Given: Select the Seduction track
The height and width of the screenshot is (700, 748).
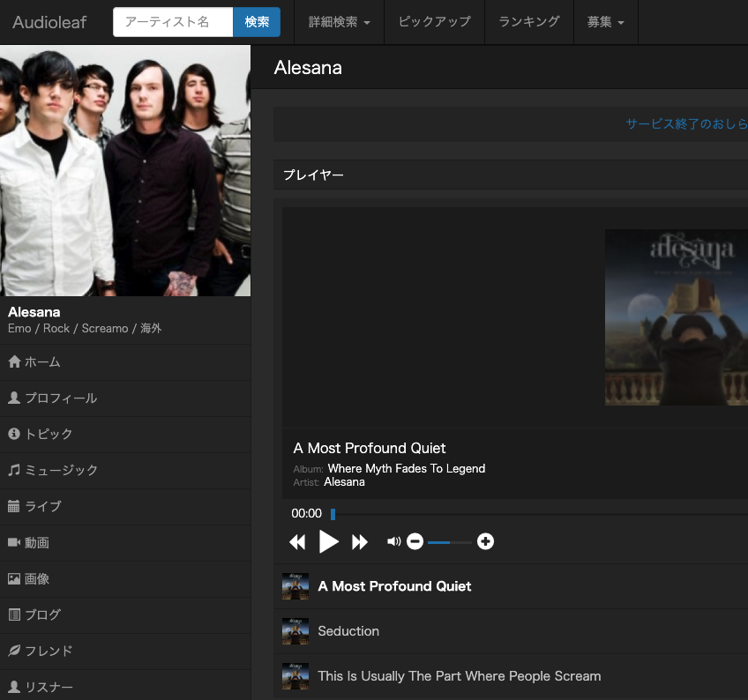Looking at the screenshot, I should point(348,631).
